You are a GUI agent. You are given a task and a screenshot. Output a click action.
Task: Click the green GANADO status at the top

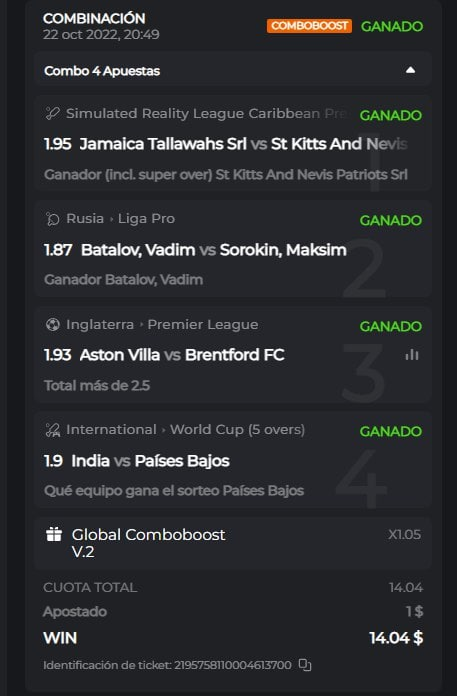click(x=392, y=26)
